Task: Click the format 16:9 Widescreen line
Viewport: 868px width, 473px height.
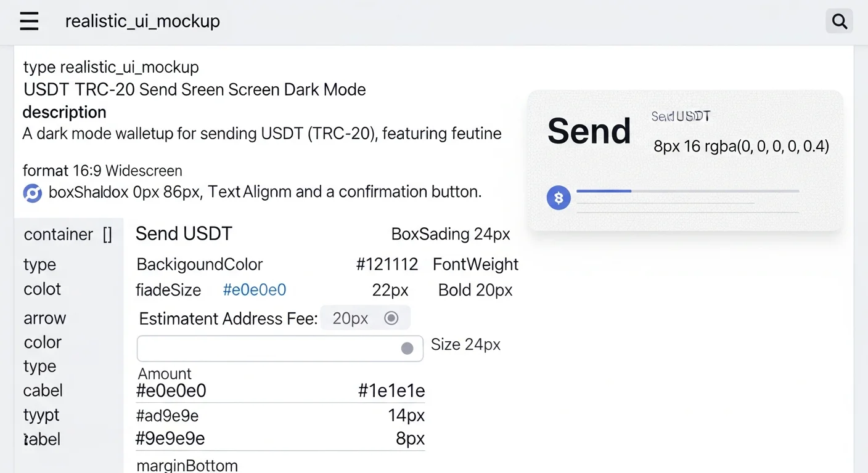Action: tap(102, 171)
